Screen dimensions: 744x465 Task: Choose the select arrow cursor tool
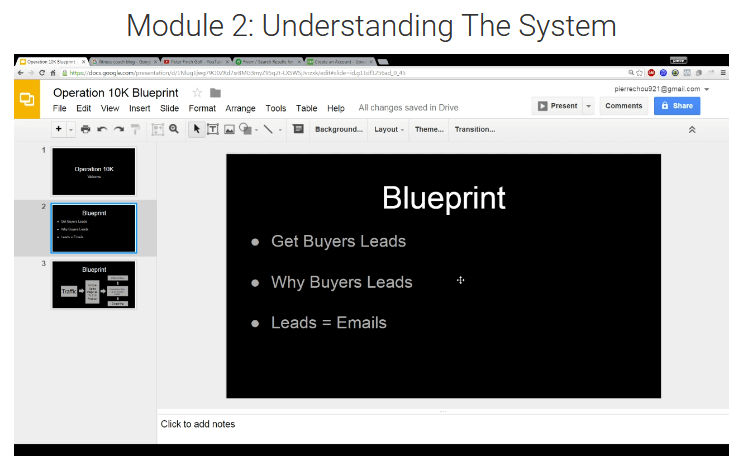click(x=196, y=129)
